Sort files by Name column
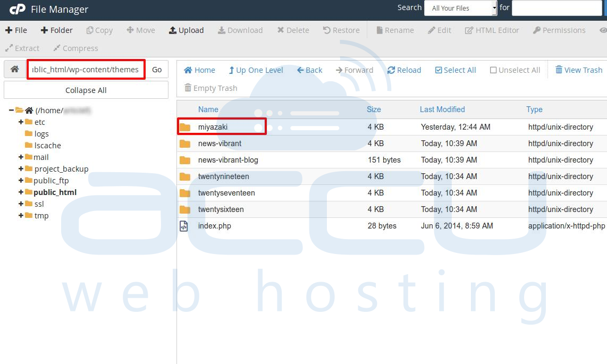 [208, 109]
